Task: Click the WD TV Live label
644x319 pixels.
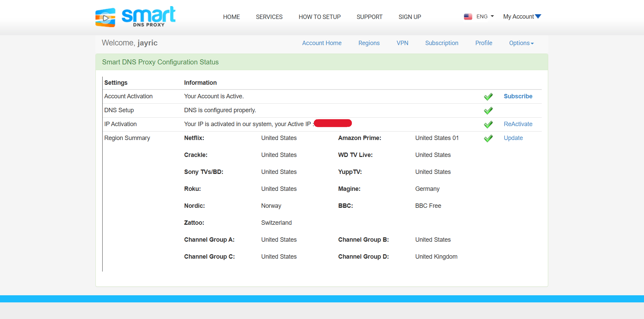Action: (x=355, y=155)
